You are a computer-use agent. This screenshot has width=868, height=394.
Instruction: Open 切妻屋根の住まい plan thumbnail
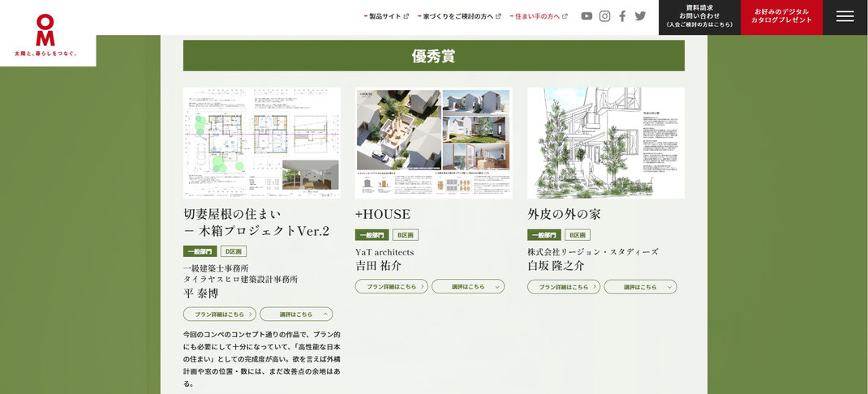coord(262,143)
